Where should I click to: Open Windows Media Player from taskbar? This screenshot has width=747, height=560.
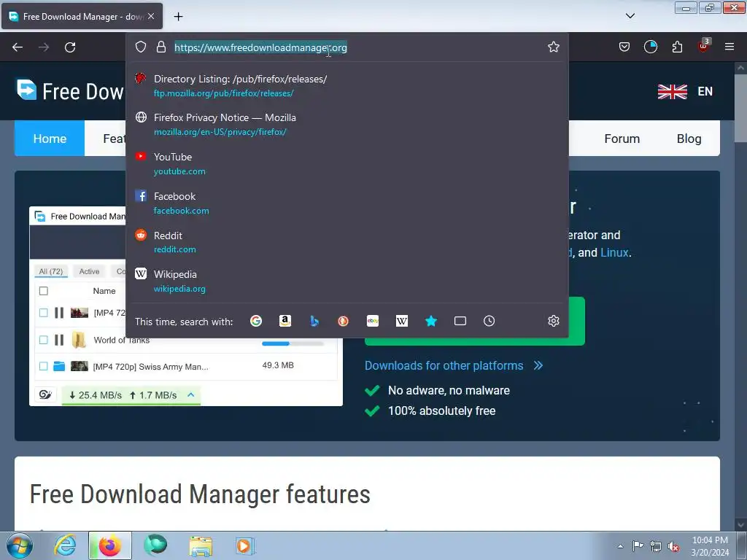pos(245,545)
